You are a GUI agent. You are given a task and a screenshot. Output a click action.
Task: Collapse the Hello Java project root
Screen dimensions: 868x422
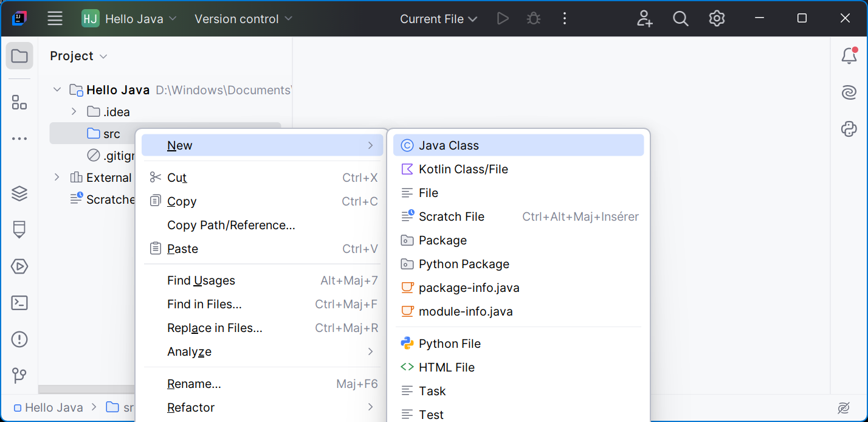(x=57, y=90)
